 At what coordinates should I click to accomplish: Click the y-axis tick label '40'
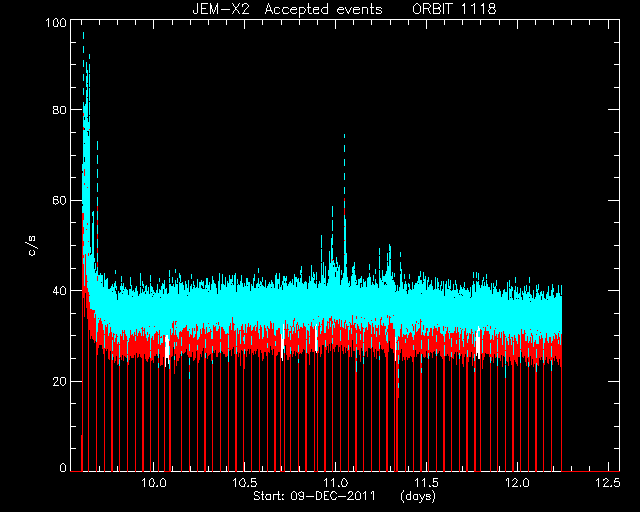click(60, 291)
